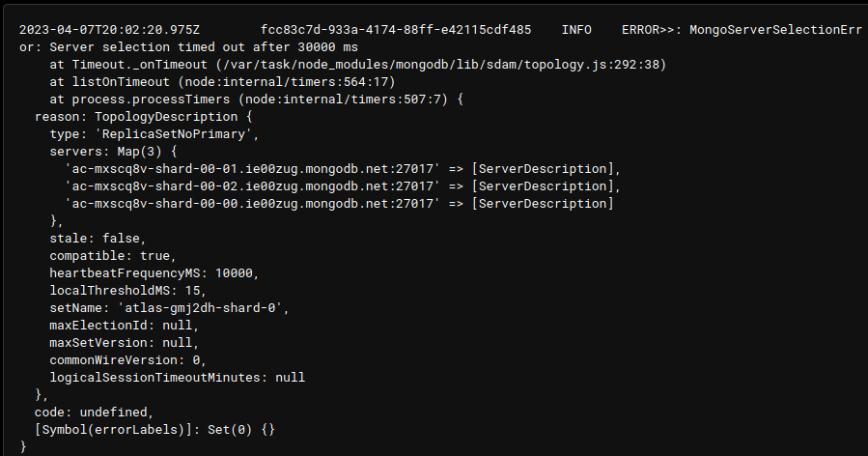This screenshot has width=868, height=456.
Task: Click the ERROR>>: text
Action: coord(652,30)
